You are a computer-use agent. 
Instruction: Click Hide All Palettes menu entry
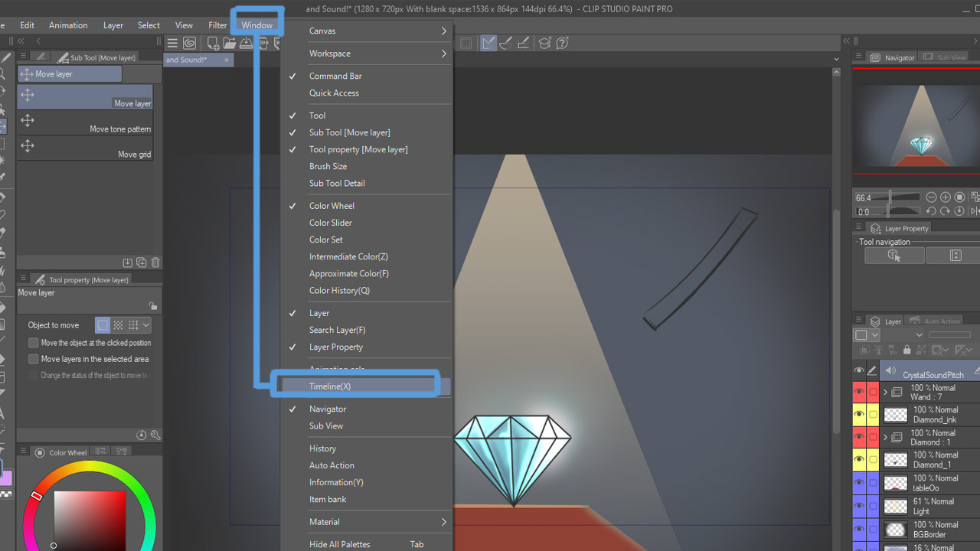[366, 544]
